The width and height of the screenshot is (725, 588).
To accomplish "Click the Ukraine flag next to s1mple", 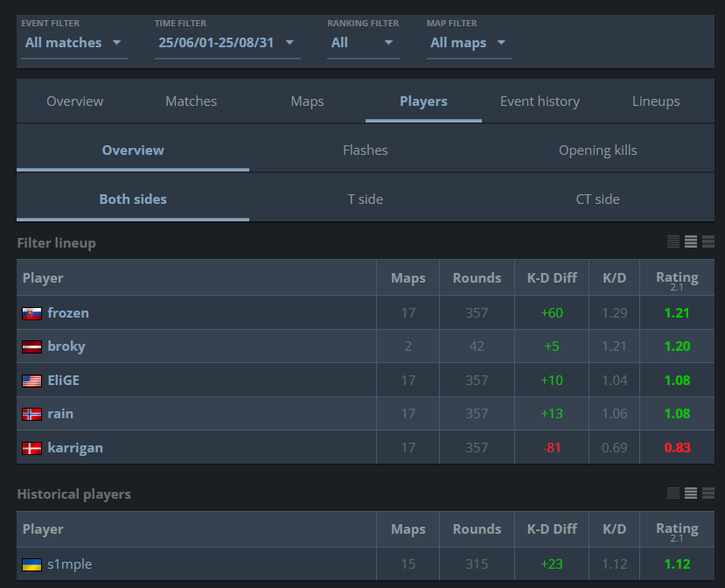I will (x=31, y=565).
